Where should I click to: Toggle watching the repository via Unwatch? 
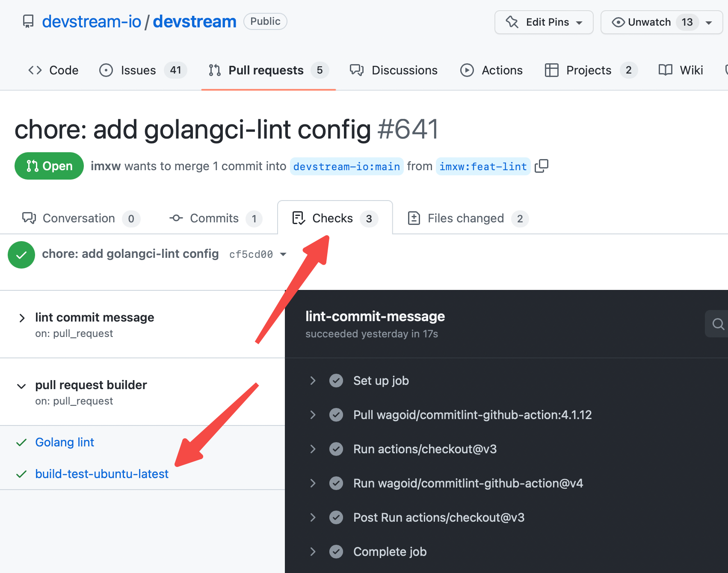pyautogui.click(x=648, y=22)
